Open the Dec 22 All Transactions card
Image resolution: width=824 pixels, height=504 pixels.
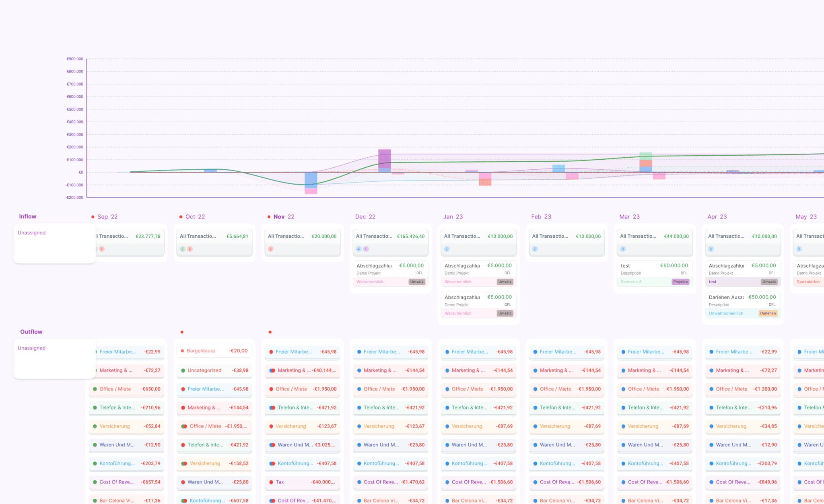(x=390, y=237)
